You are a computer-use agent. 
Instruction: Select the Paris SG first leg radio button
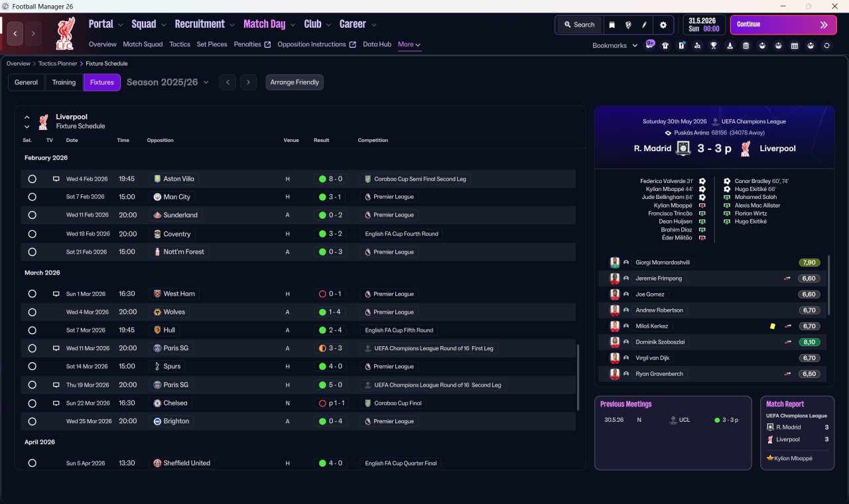point(32,348)
